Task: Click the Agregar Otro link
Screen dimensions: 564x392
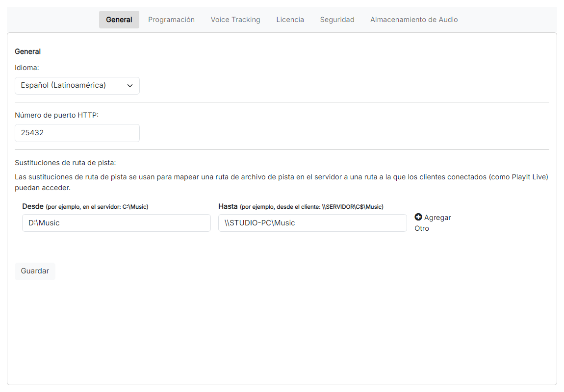Action: (433, 223)
